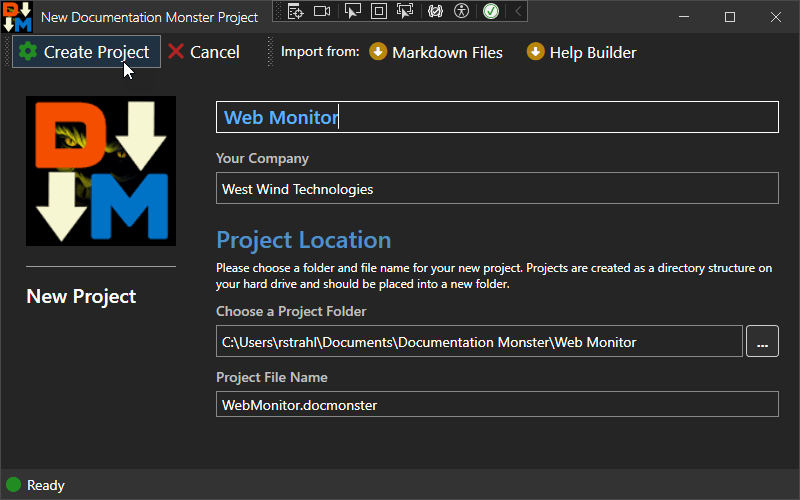Viewport: 800px width, 500px height.
Task: Click the "New Project" sidebar label
Action: coord(81,296)
